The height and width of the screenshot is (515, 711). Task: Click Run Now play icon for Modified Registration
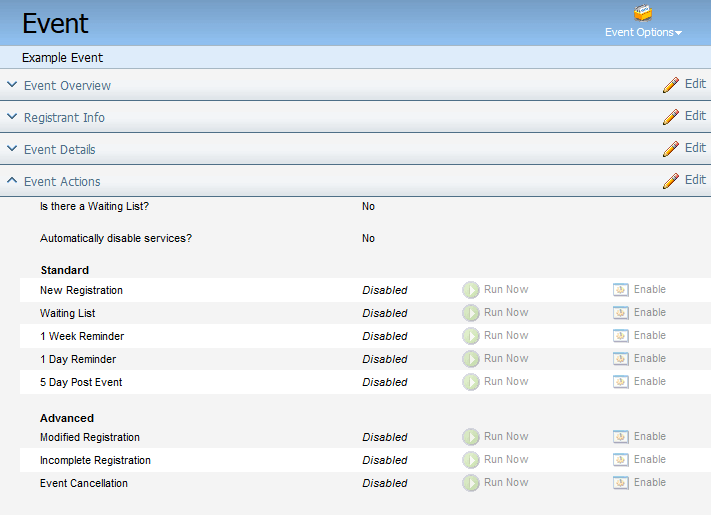tap(471, 437)
